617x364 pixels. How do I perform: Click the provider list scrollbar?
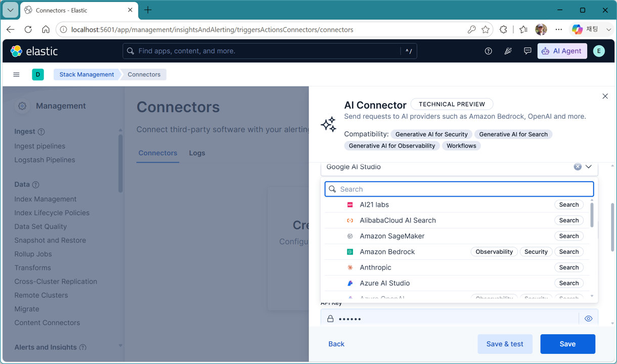pos(592,214)
